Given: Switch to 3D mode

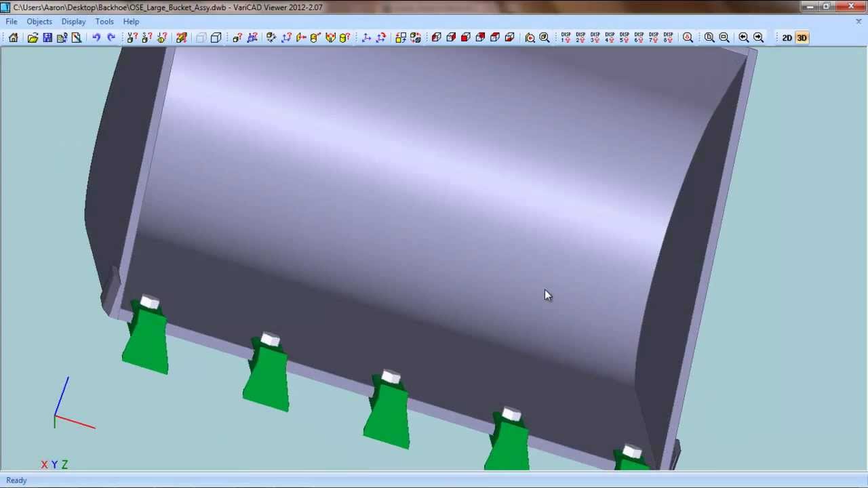Looking at the screenshot, I should pos(802,38).
